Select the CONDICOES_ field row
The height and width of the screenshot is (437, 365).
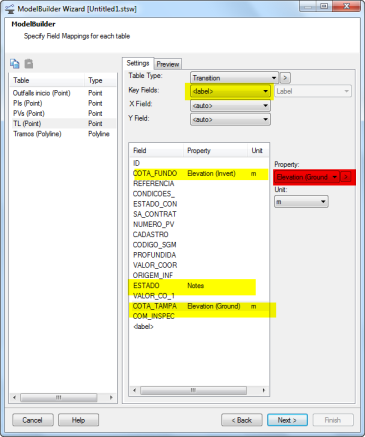[x=199, y=194]
